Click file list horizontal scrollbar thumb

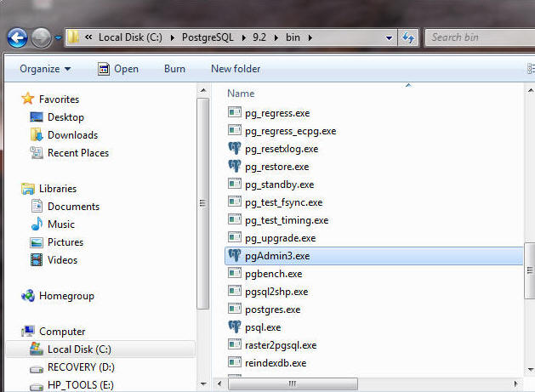[293, 384]
